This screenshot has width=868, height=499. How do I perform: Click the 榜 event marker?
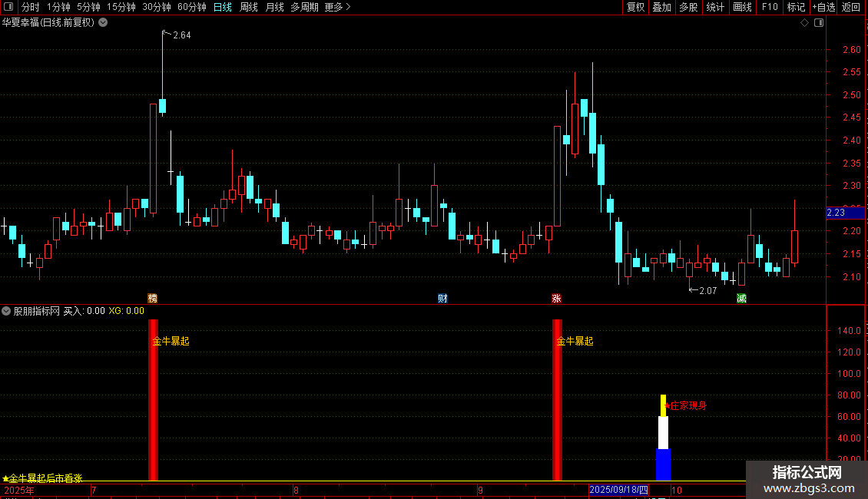pos(153,298)
